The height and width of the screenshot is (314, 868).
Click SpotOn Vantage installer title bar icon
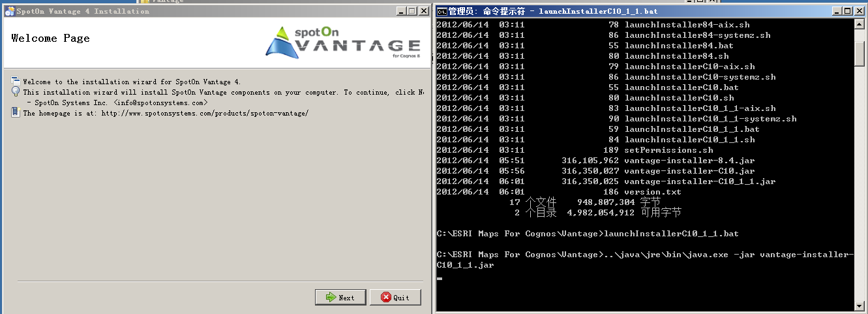tap(9, 11)
